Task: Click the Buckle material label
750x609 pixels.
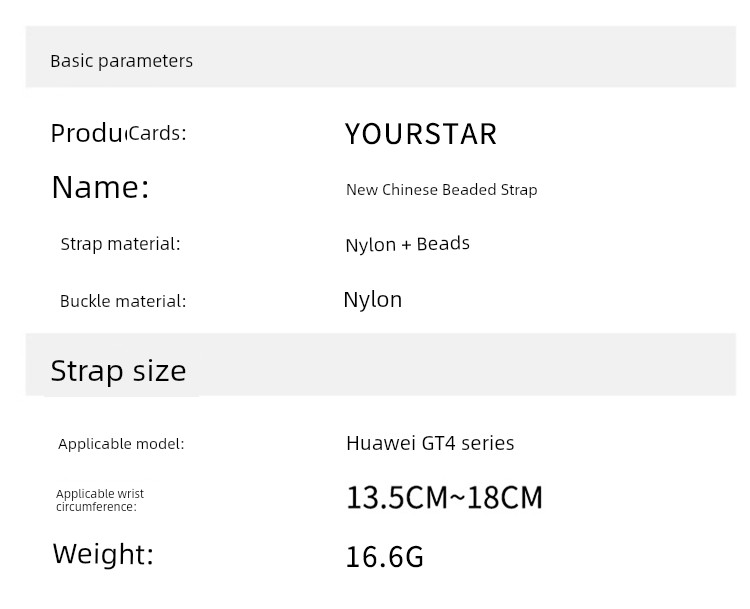Action: tap(123, 301)
